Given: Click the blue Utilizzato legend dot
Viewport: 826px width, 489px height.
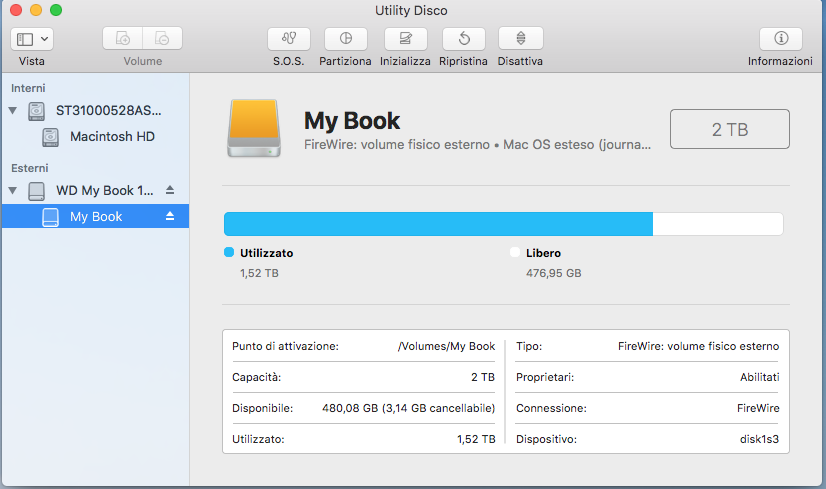Looking at the screenshot, I should (x=229, y=252).
